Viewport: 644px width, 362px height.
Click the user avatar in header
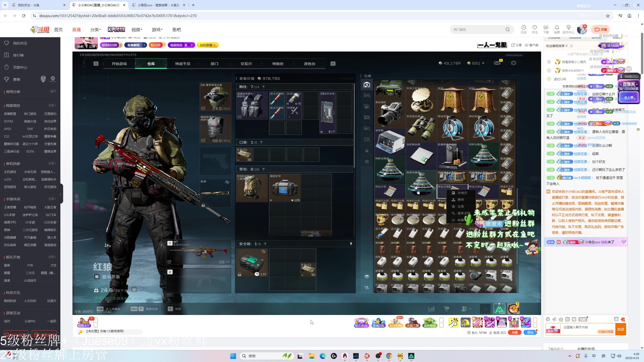(582, 30)
